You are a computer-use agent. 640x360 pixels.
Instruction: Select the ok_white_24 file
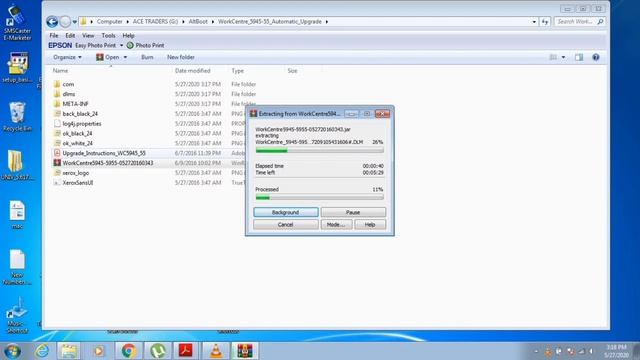(x=78, y=143)
